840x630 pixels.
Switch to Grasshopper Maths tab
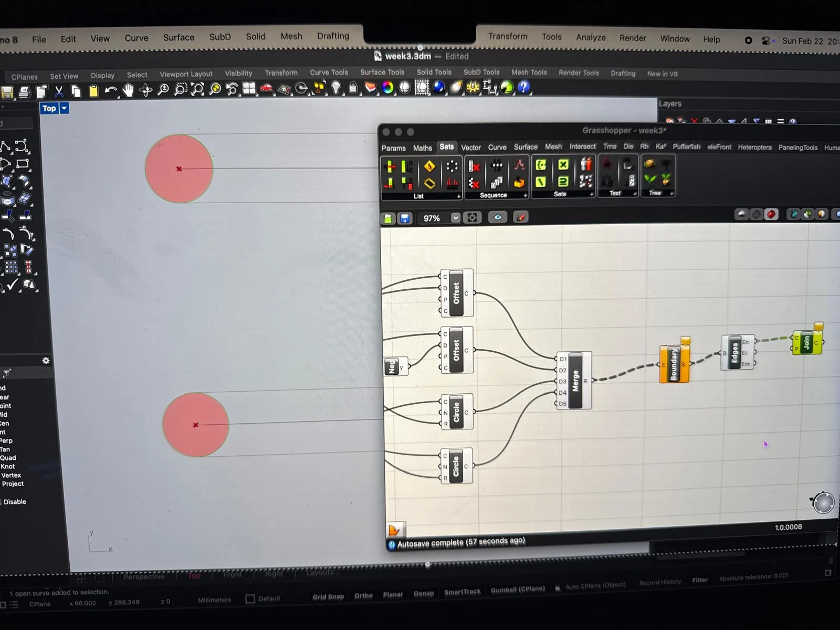pos(423,148)
